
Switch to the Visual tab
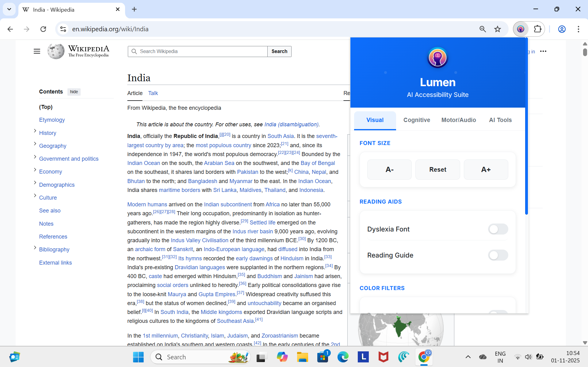coord(375,120)
